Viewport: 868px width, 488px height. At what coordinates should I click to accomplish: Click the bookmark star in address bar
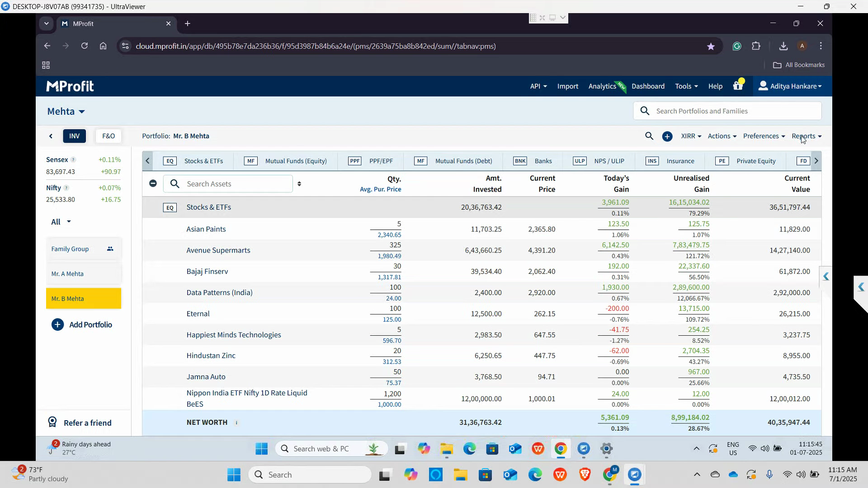(x=711, y=46)
